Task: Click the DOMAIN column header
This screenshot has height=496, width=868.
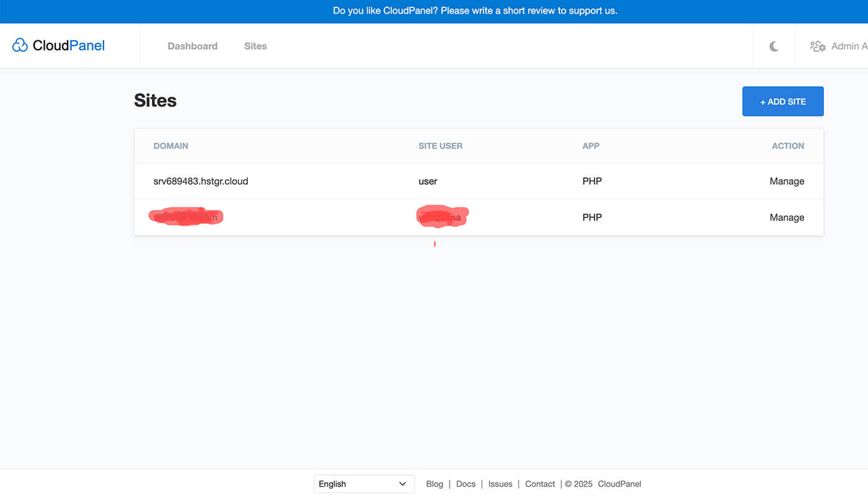Action: 170,146
